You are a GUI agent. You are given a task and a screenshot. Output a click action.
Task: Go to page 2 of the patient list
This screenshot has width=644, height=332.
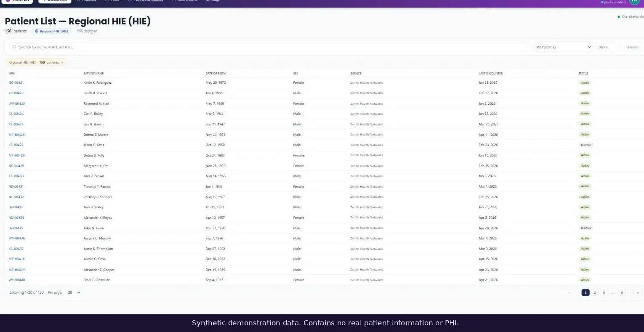[x=595, y=292]
